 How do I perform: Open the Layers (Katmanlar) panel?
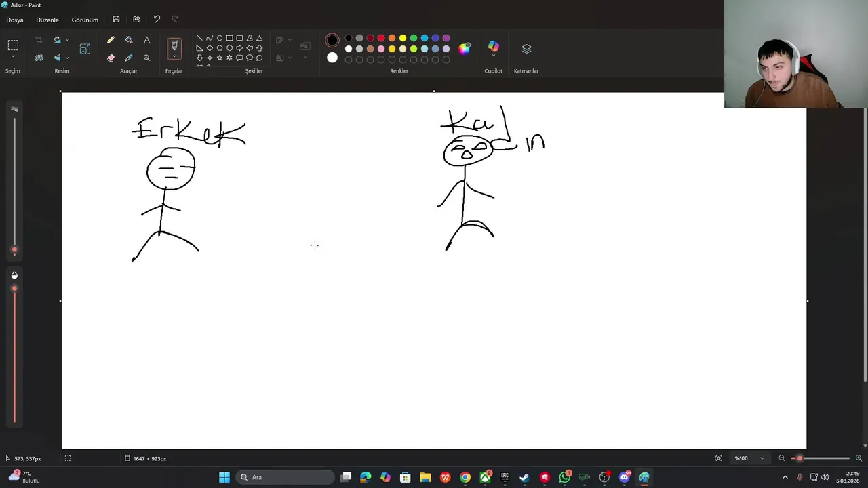526,49
